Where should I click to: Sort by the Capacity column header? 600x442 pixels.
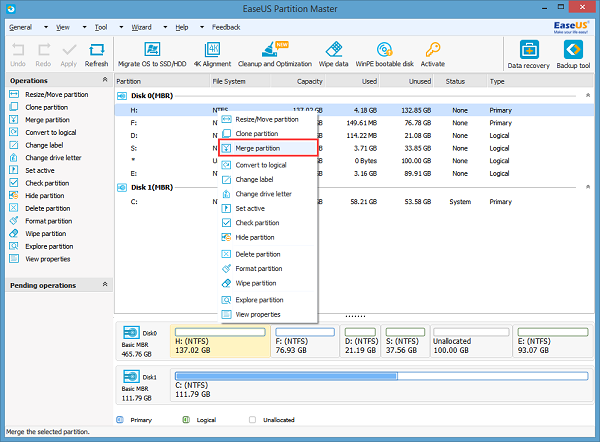coord(298,81)
